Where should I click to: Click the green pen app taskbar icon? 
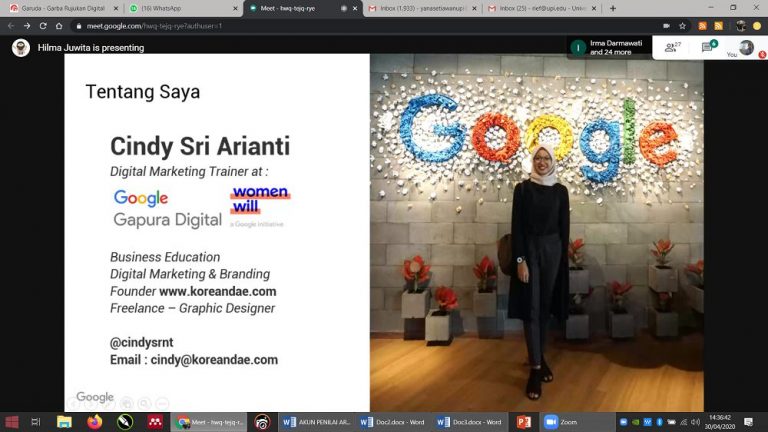point(125,422)
